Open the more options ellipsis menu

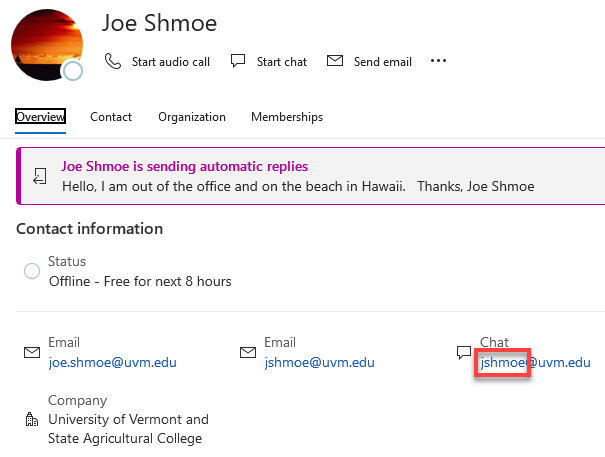(438, 61)
